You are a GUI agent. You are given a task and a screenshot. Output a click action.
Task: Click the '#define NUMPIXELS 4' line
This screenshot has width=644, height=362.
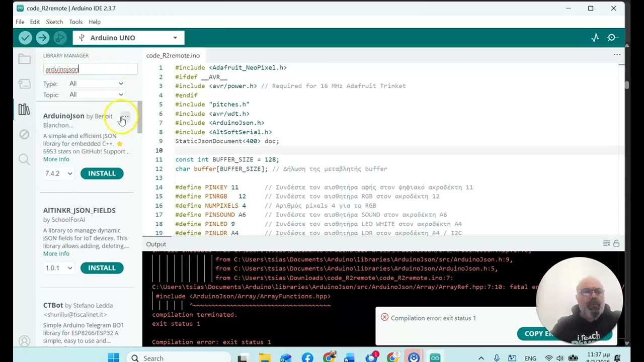(210, 206)
